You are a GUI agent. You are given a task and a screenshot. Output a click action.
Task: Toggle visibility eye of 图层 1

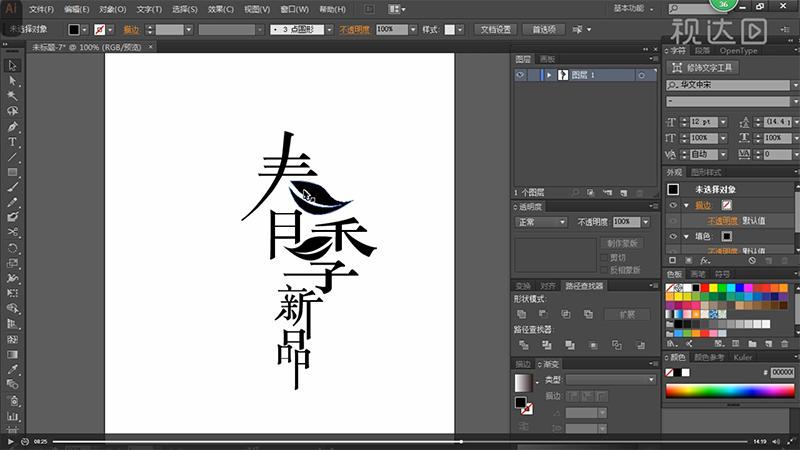[x=520, y=75]
